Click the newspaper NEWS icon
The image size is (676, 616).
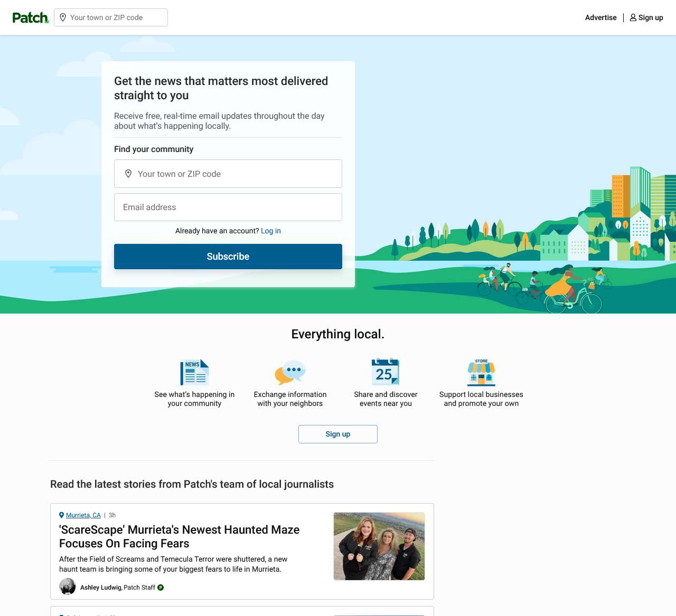point(194,372)
